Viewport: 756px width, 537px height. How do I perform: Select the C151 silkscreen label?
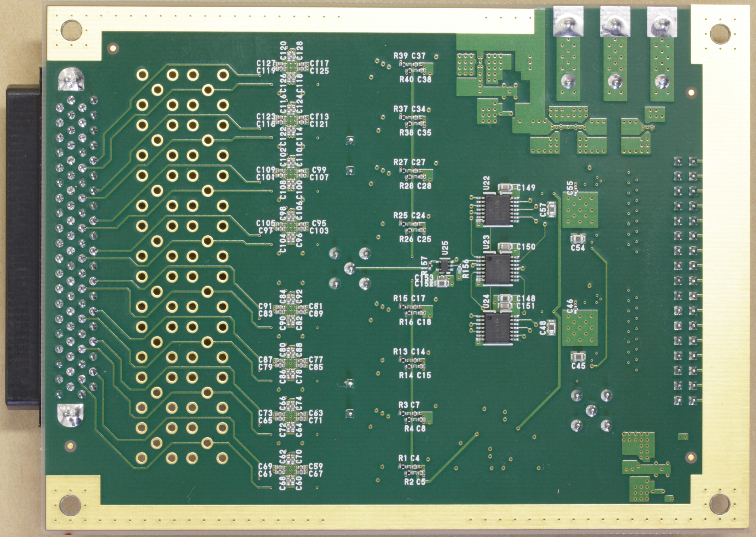[x=526, y=306]
